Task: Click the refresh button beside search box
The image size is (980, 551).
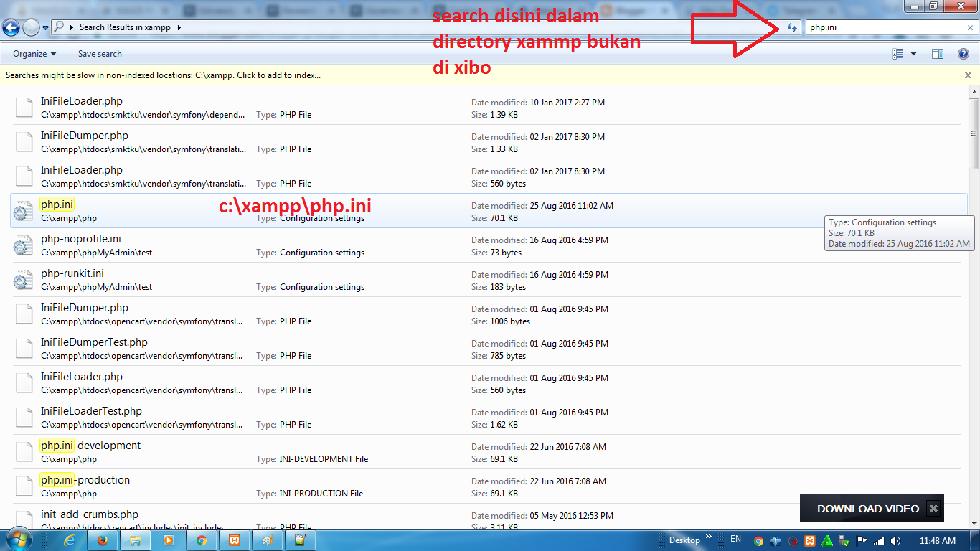Action: [x=791, y=27]
